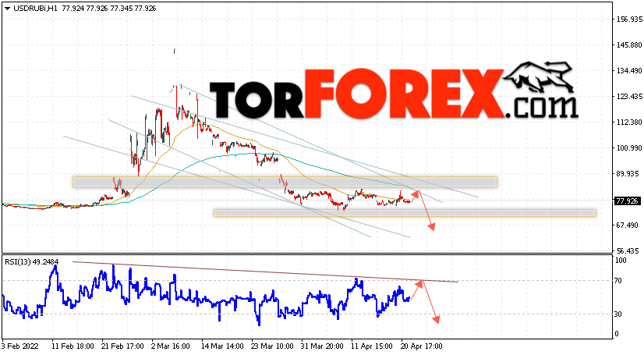Image resolution: width=644 pixels, height=355 pixels.
Task: Click the RSI(13) 49.2484 indicator label
Action: [x=32, y=261]
